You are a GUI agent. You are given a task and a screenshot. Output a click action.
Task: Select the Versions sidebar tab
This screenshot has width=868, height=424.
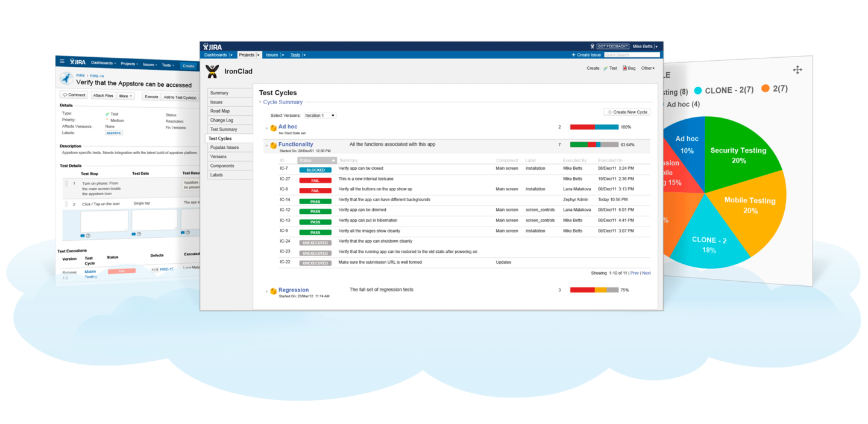click(x=230, y=157)
